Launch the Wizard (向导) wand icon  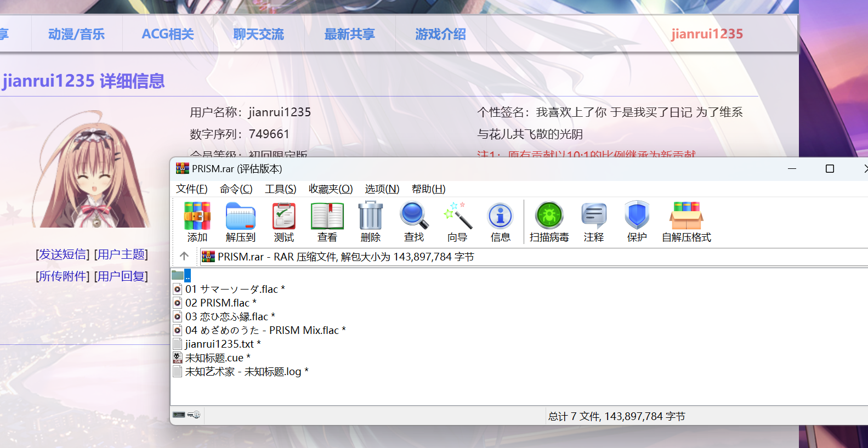457,222
